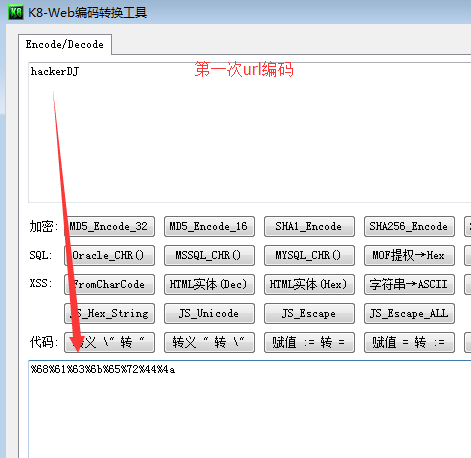Click the Oracle_CHR() button

[x=109, y=256]
